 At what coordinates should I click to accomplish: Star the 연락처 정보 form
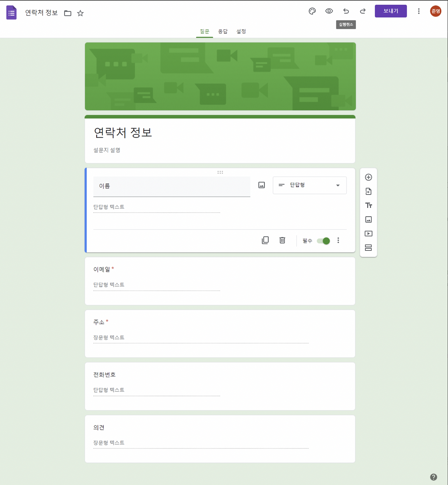point(80,13)
